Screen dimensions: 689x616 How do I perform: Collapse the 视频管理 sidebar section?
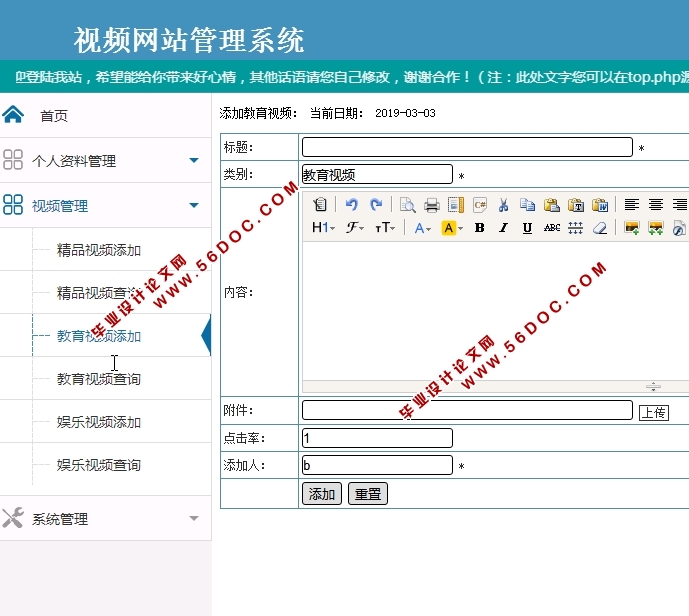(x=194, y=206)
